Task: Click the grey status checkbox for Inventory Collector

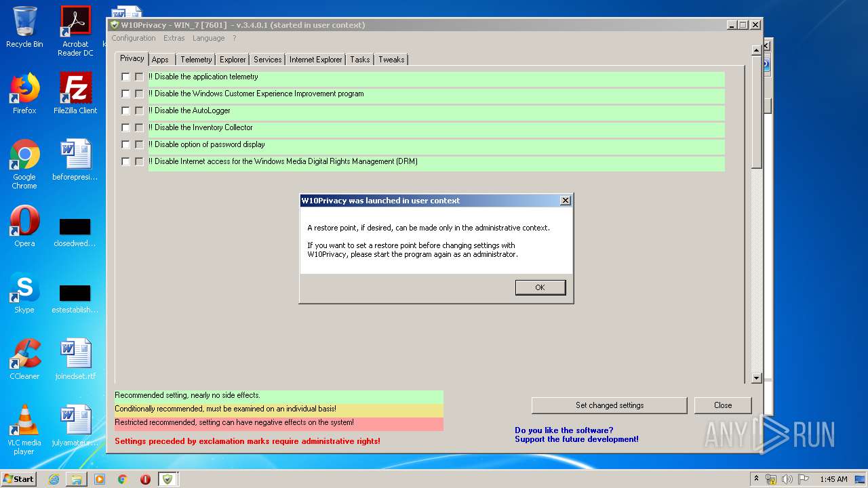Action: pos(139,127)
